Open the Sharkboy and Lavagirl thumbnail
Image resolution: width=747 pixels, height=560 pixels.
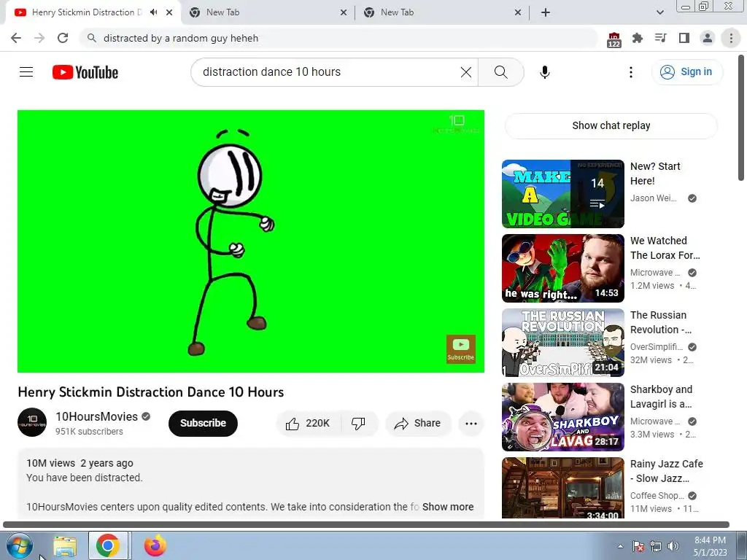562,416
